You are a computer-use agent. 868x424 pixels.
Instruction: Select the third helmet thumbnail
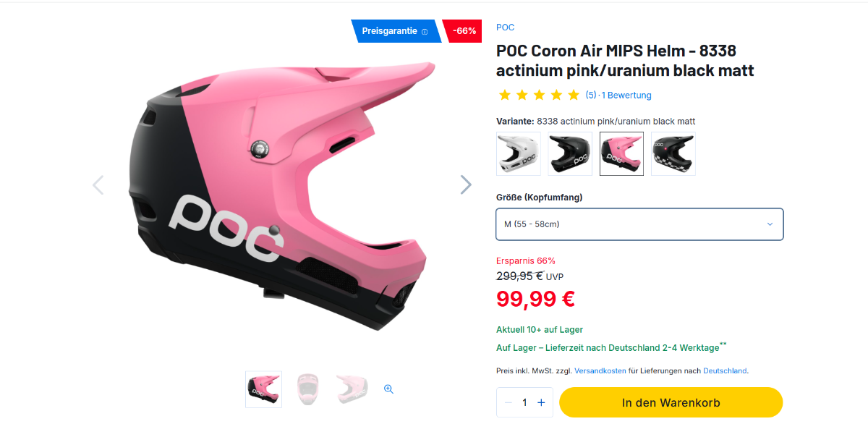352,388
